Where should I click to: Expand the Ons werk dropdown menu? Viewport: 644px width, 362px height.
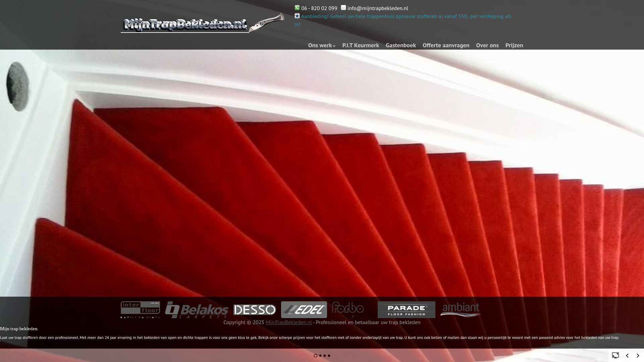[x=322, y=45]
